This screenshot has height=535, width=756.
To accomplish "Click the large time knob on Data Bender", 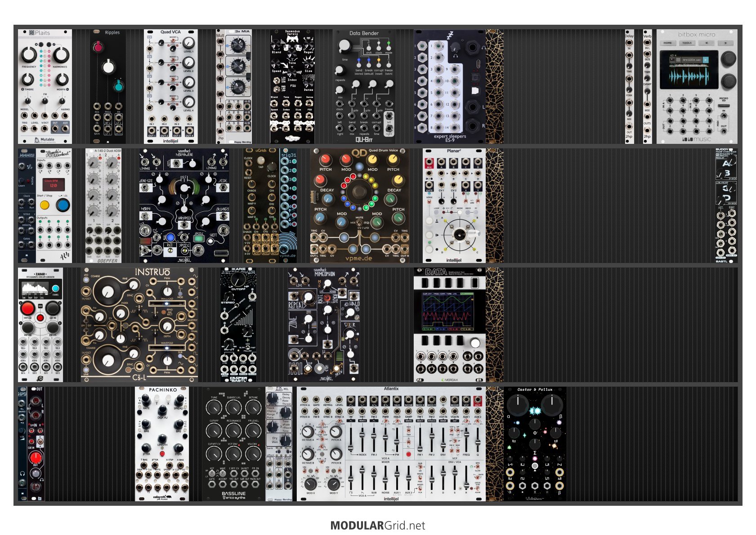I will (345, 46).
